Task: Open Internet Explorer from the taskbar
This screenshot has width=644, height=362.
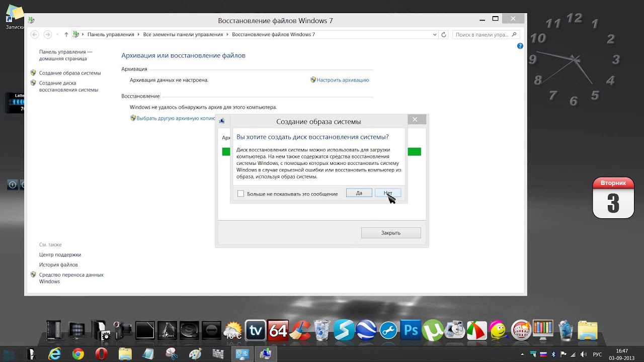Action: tap(54, 354)
